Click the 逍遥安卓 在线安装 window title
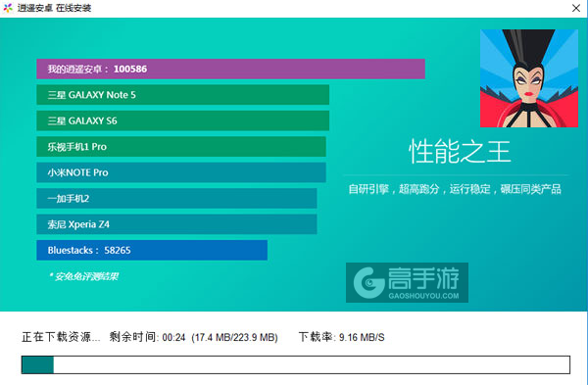 54,8
